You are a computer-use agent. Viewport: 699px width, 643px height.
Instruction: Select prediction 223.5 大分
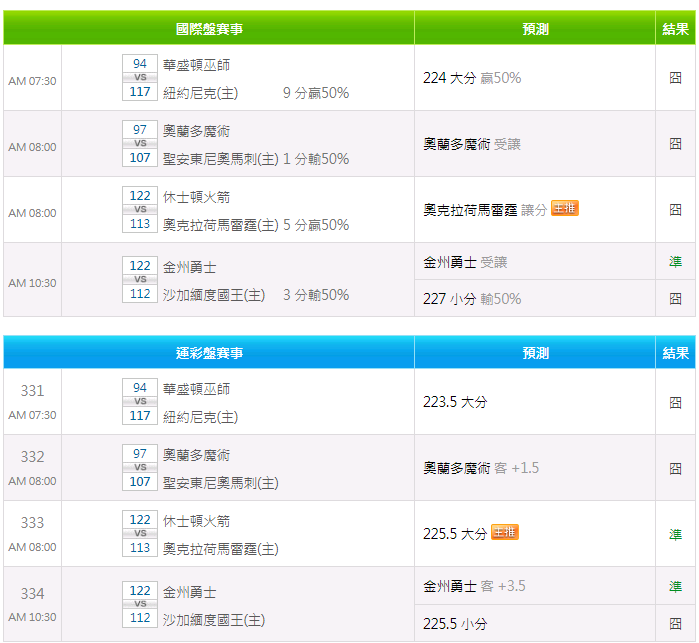coord(455,402)
